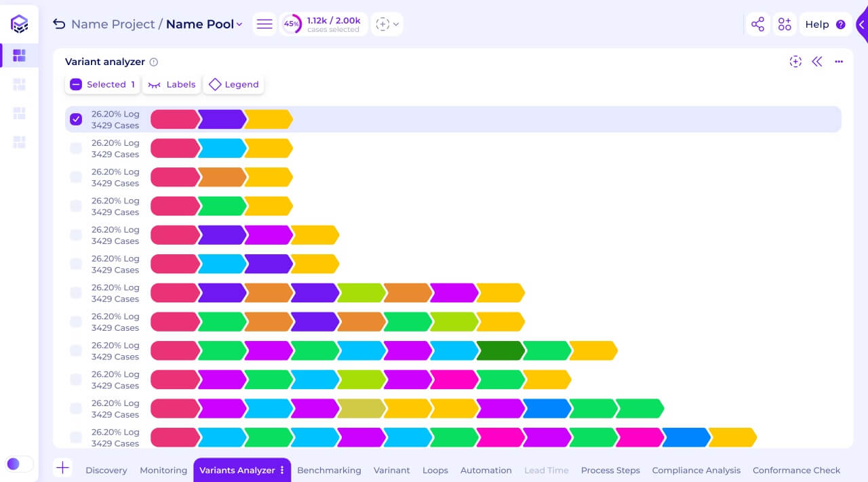Click the app logo icon in the top-left corner

(x=20, y=24)
